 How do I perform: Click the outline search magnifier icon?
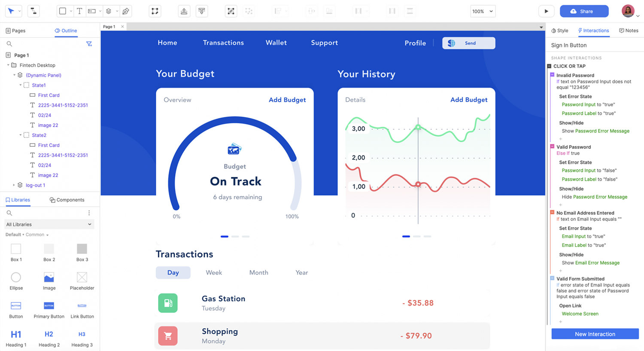[9, 44]
